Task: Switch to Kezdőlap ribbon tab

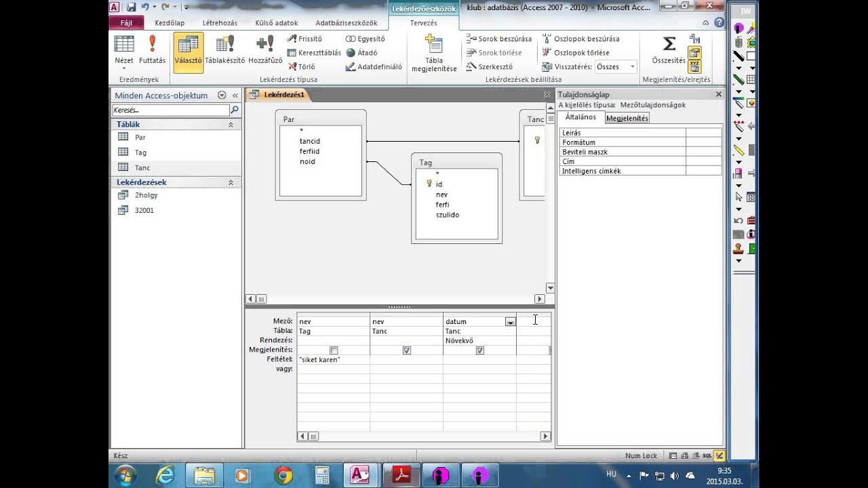Action: [170, 22]
